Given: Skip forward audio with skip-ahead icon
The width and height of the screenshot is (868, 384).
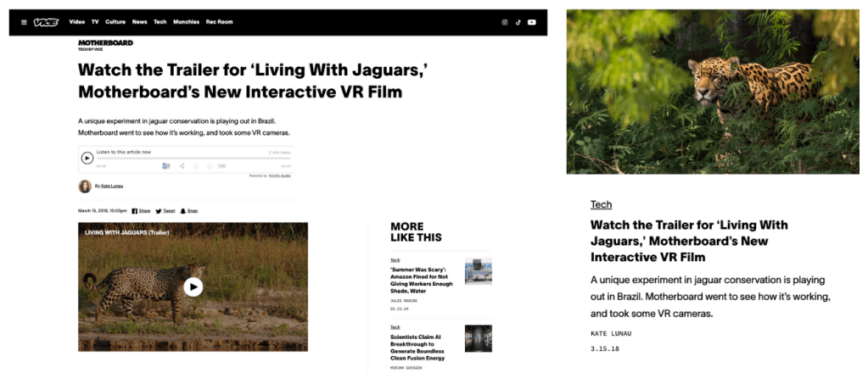Looking at the screenshot, I should [210, 166].
